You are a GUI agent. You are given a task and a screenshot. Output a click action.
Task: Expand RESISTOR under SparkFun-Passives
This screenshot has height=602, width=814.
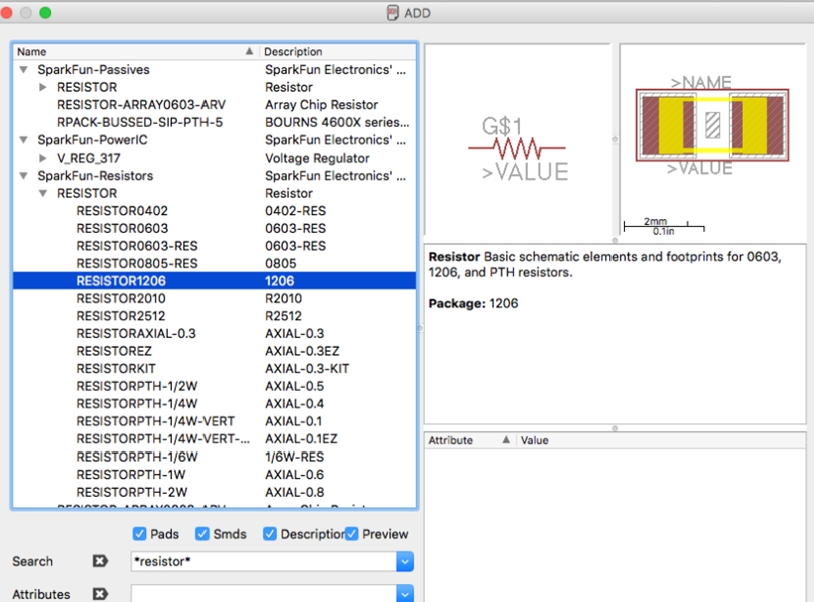tap(43, 87)
